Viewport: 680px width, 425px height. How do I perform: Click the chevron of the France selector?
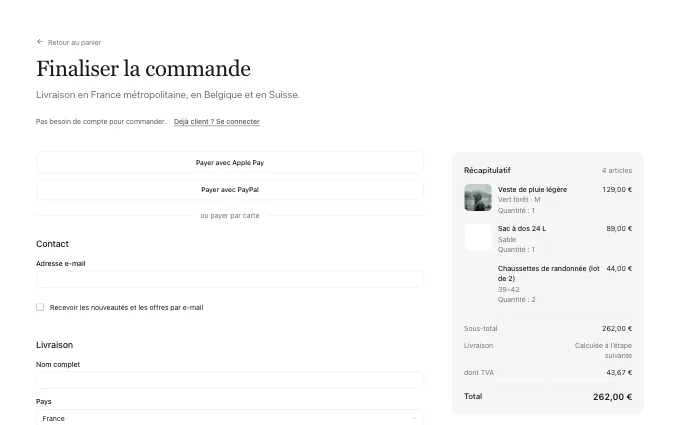414,418
